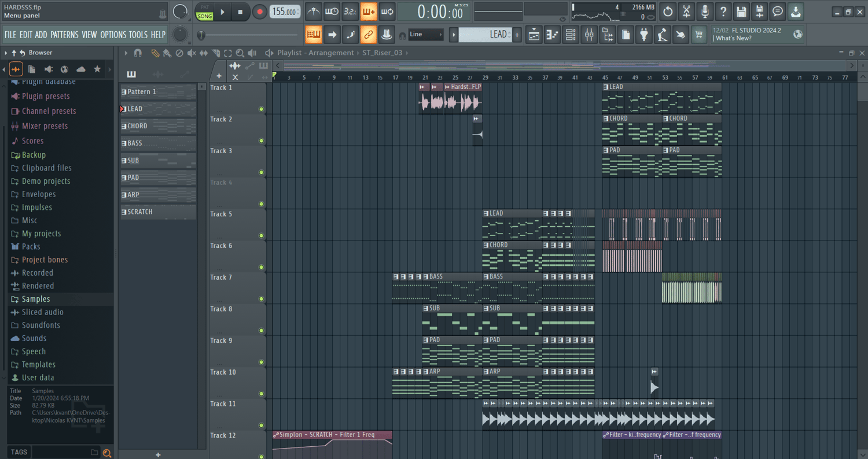Toggle the recording countdown
Viewport: 868px width, 459px height.
pos(350,11)
